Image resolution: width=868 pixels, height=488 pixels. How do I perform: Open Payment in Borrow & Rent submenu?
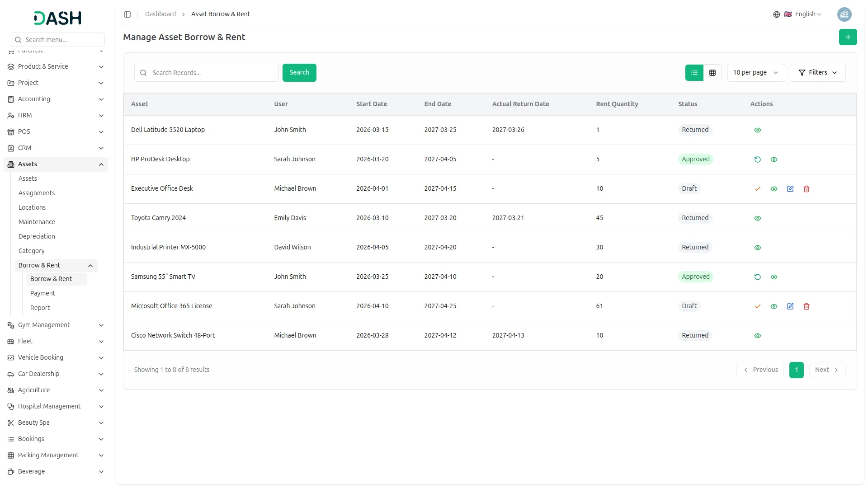click(x=42, y=293)
